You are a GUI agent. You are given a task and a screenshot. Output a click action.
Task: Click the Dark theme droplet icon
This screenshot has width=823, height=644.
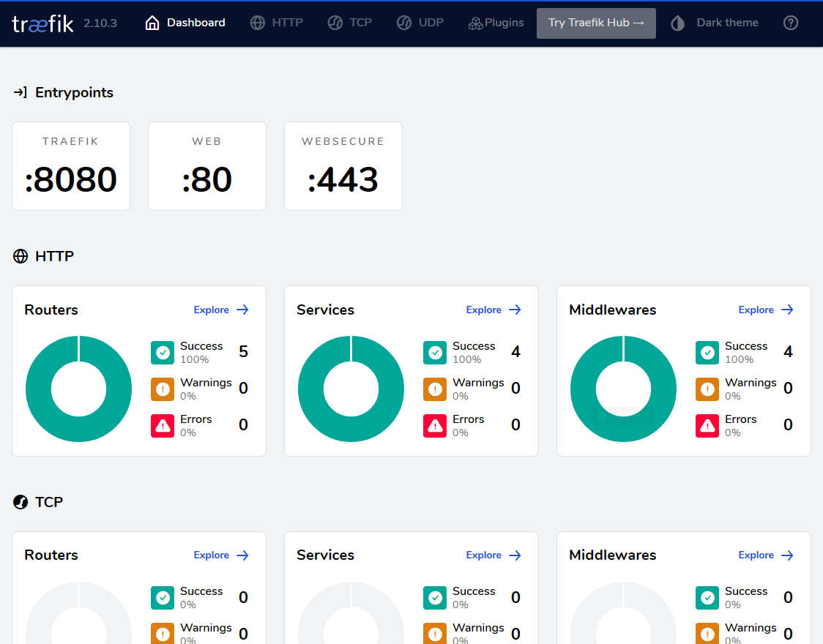[x=677, y=23]
